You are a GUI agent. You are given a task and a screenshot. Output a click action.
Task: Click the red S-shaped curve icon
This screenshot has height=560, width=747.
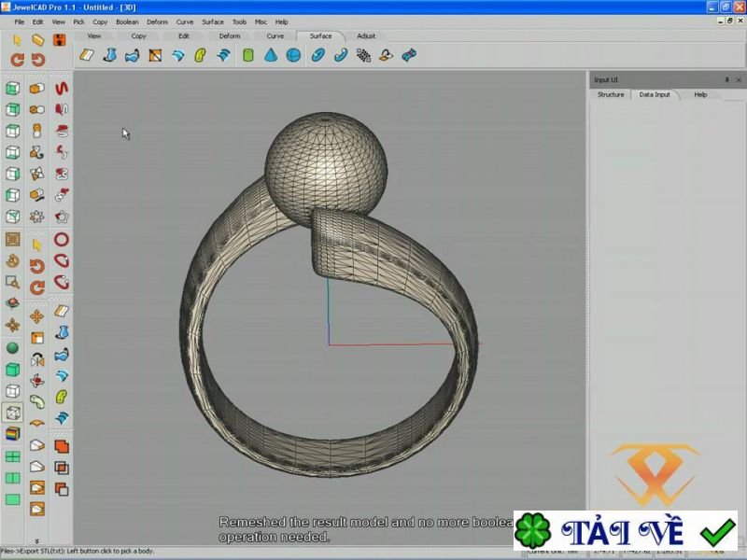61,89
